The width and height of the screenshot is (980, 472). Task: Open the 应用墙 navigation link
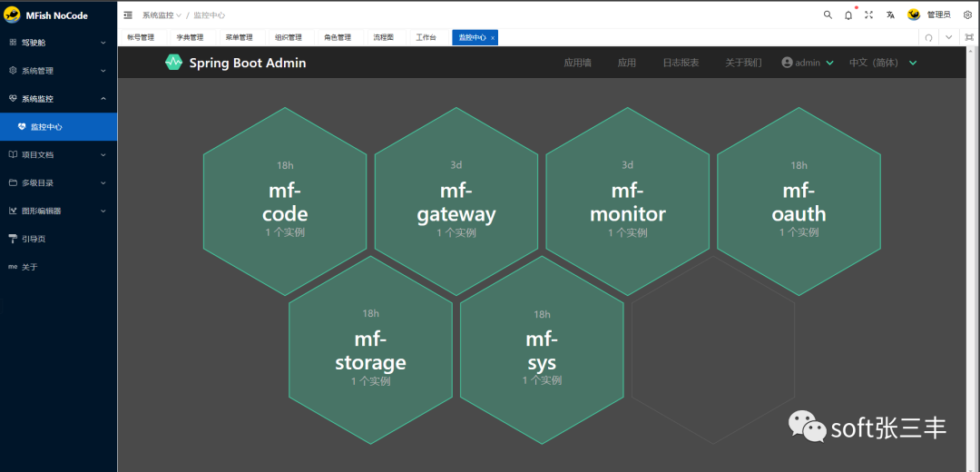click(577, 63)
